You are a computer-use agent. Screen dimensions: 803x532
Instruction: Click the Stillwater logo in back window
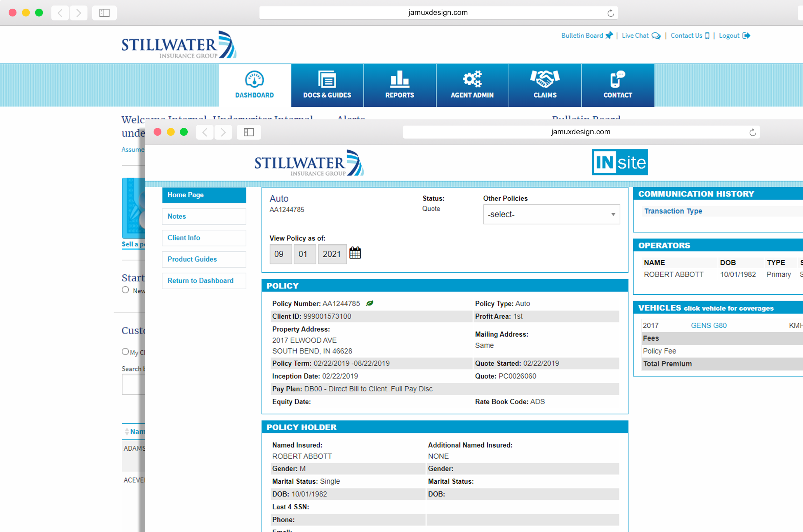click(x=179, y=45)
